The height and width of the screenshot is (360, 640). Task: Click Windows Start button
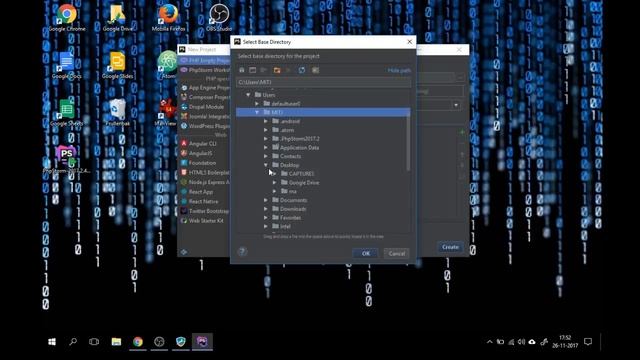[x=52, y=342]
